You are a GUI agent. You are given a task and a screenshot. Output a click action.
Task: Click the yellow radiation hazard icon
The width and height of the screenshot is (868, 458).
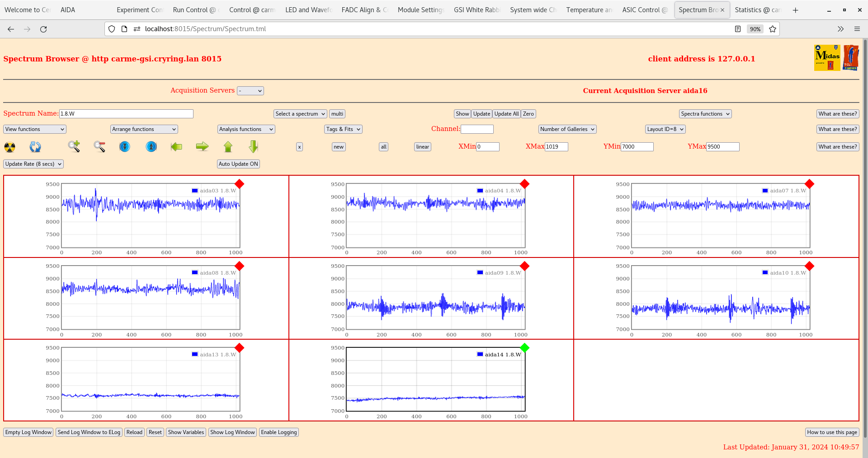[9, 147]
